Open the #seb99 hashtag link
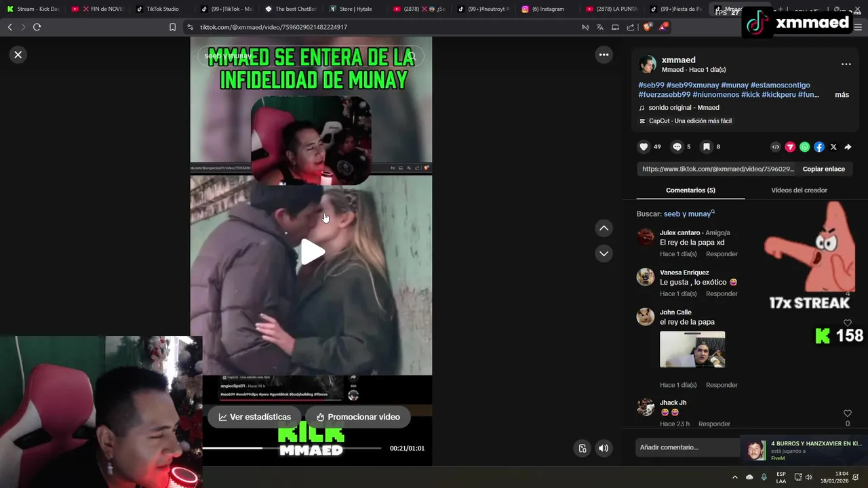This screenshot has width=868, height=488. (x=651, y=85)
